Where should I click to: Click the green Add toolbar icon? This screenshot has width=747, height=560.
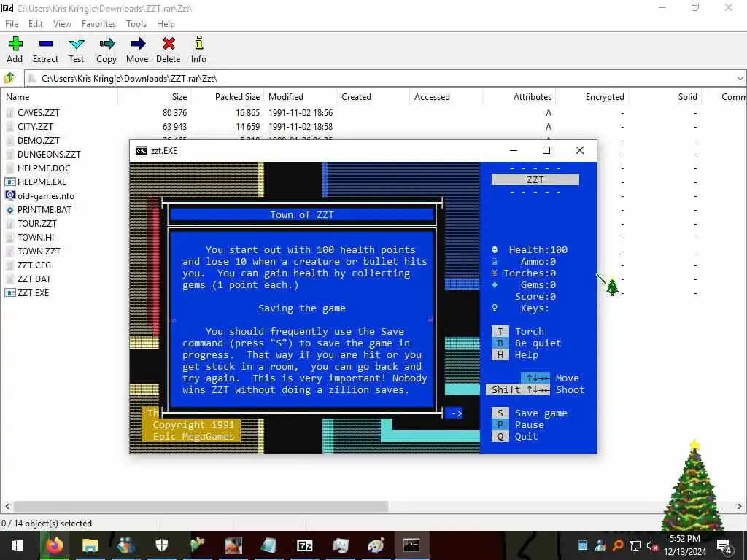[15, 44]
